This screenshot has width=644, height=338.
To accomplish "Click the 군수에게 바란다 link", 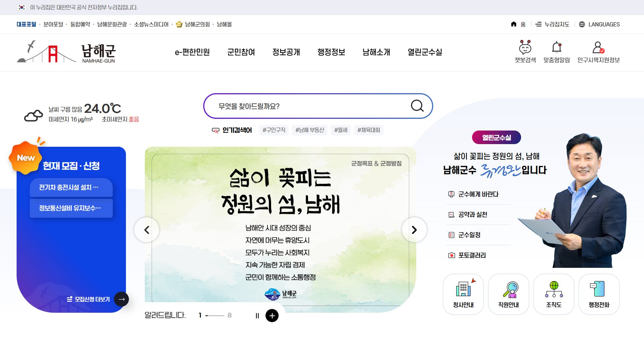I will (478, 194).
